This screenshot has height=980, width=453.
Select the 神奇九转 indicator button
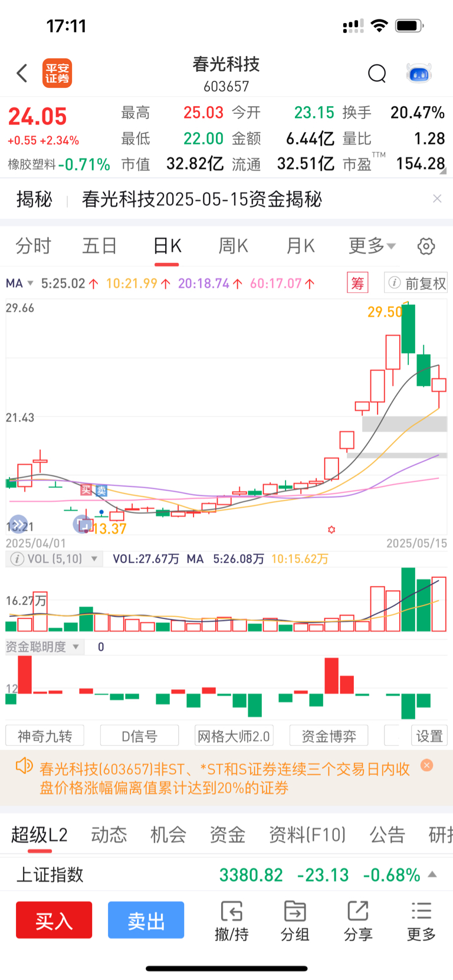45,736
